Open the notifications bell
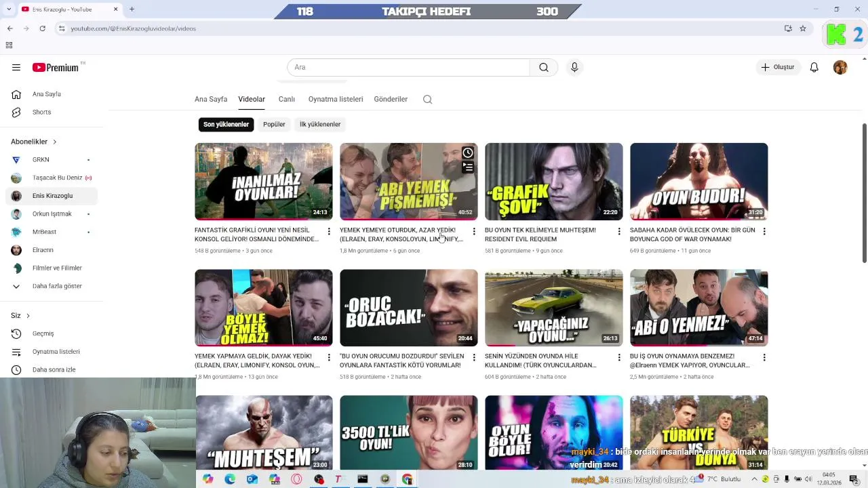The width and height of the screenshot is (868, 488). 814,67
